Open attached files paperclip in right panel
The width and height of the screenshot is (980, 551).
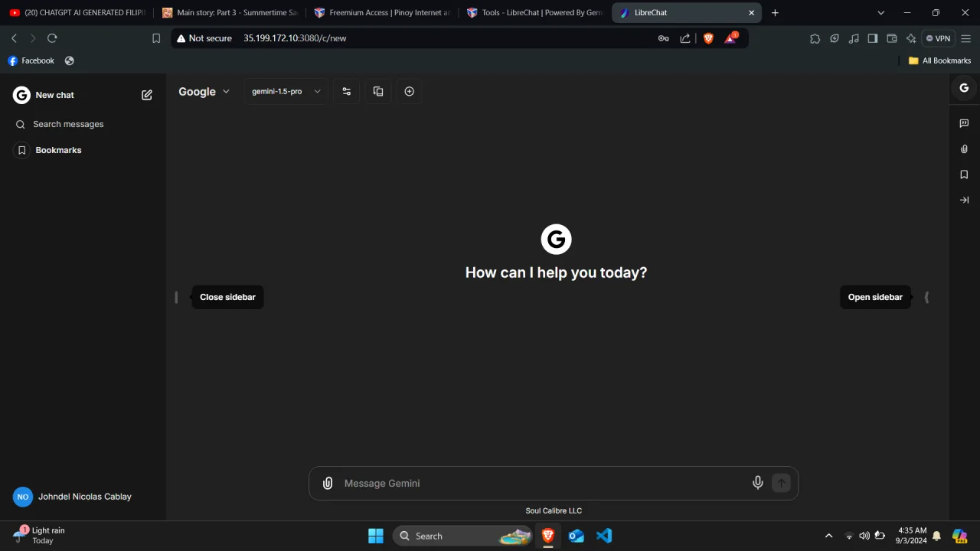point(964,149)
